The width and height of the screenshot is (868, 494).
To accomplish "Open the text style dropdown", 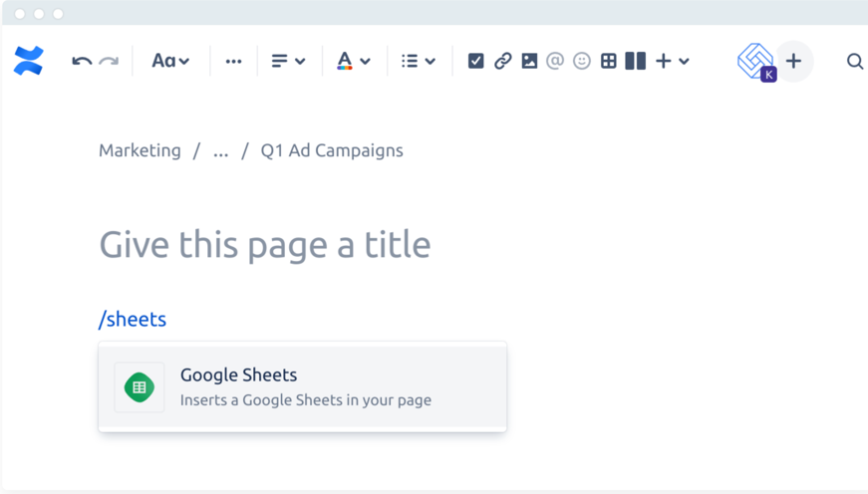I will 170,62.
